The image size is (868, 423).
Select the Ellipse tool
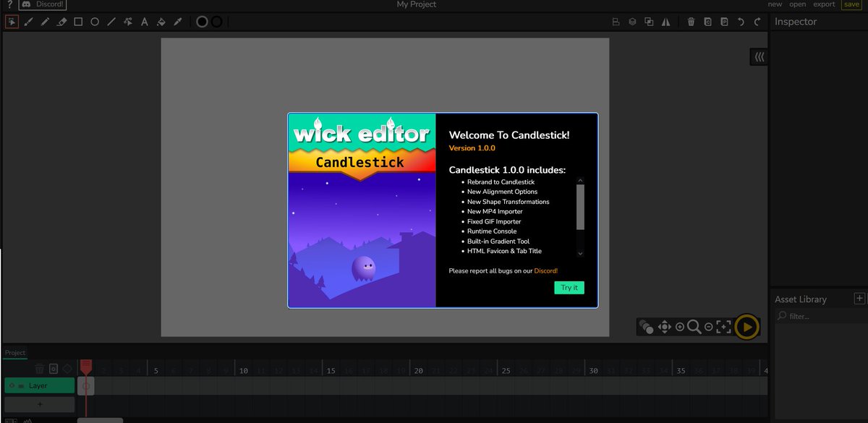(95, 22)
